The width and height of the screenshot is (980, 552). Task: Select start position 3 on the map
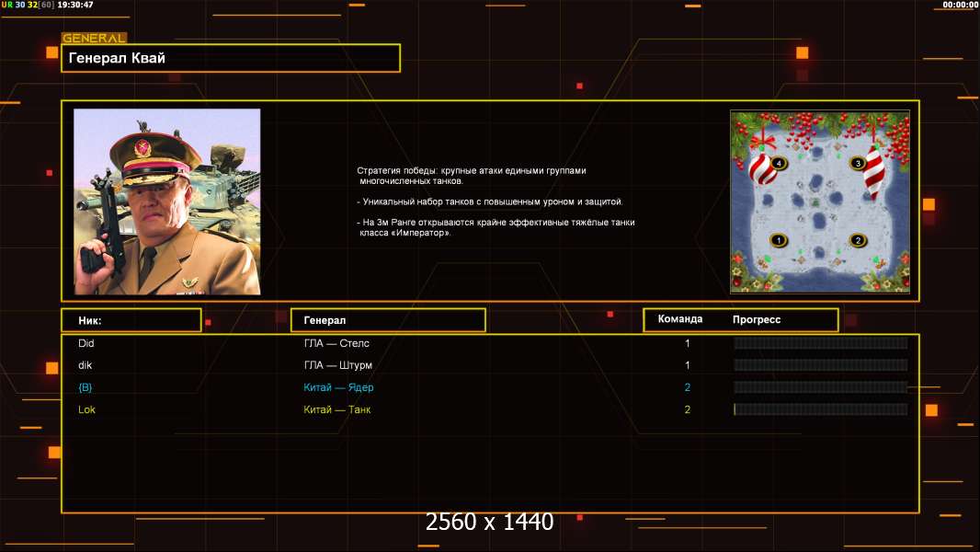(857, 164)
